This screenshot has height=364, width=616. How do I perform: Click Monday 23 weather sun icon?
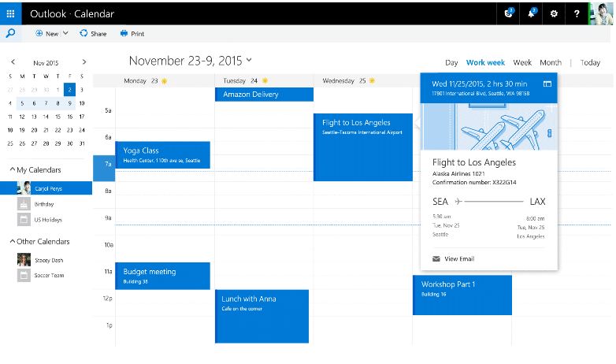click(164, 80)
